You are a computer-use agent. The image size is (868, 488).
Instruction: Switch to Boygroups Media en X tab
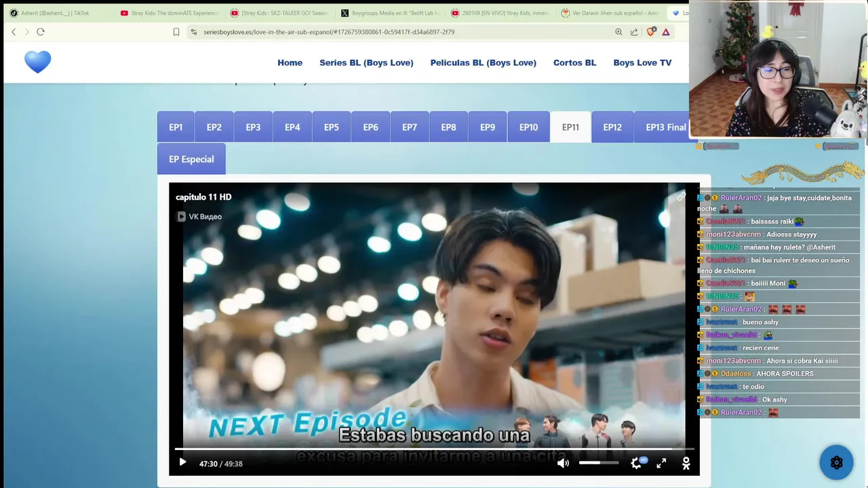point(390,13)
